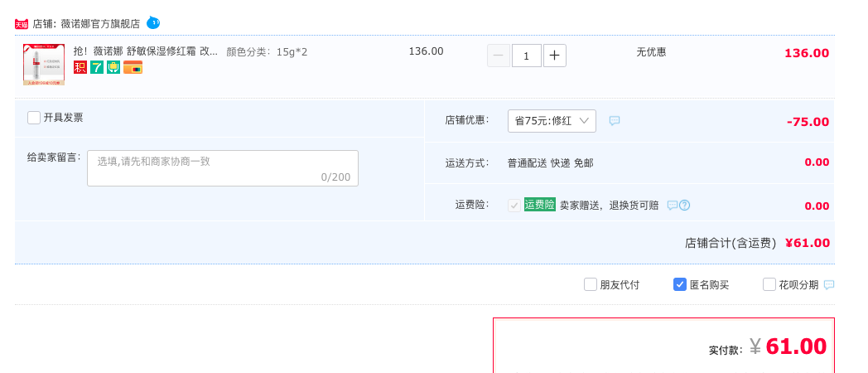868x373 pixels.
Task: Open the store discount dropdown 省75元:修红
Action: (x=552, y=121)
